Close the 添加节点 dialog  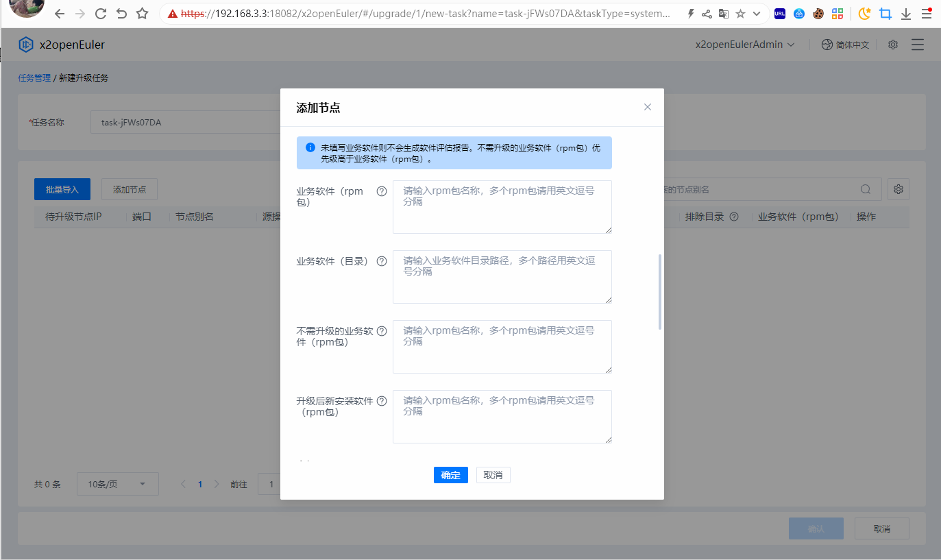pos(648,107)
